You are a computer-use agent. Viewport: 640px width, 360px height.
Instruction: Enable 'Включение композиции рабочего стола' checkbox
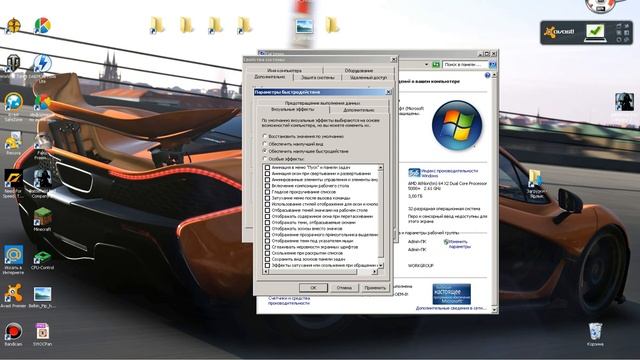click(267, 186)
